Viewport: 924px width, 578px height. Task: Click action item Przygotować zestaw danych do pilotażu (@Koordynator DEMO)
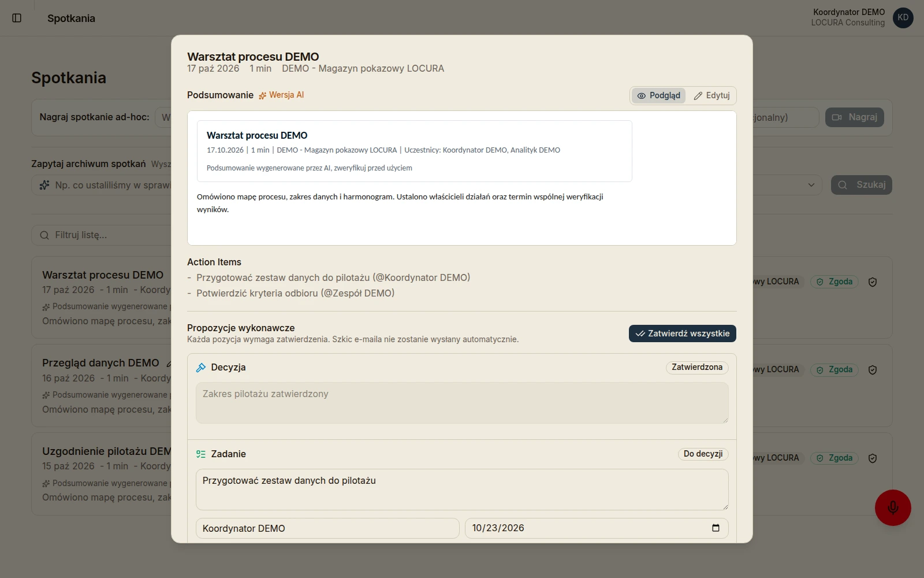coord(333,278)
